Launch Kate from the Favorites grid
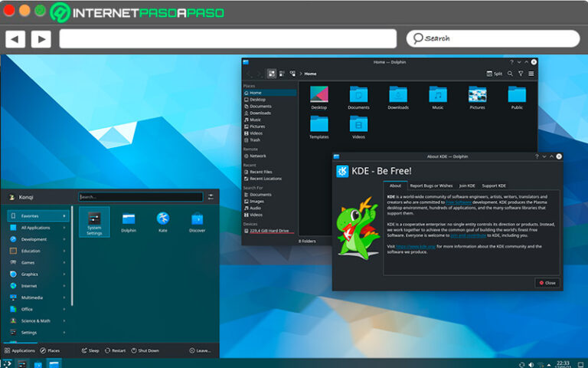 click(163, 220)
